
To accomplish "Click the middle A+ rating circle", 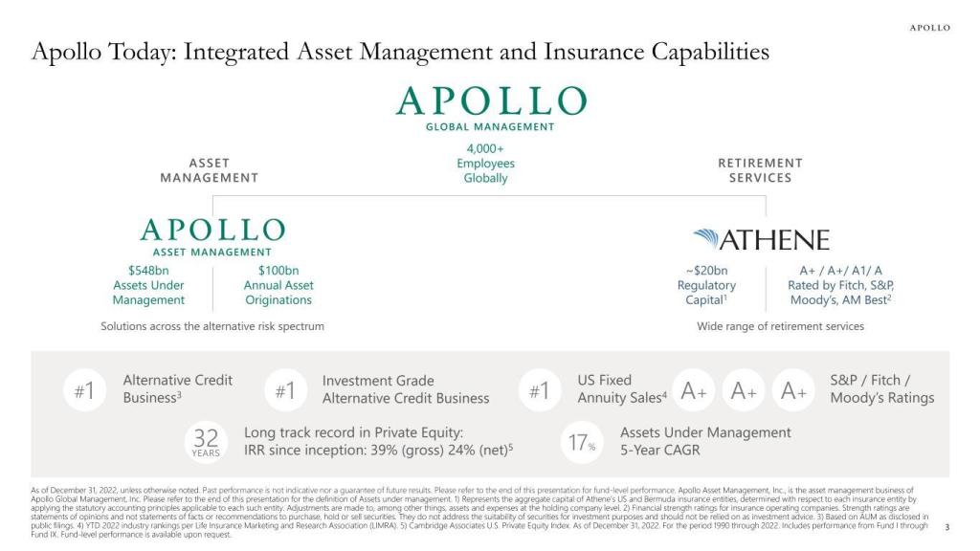I will click(745, 391).
